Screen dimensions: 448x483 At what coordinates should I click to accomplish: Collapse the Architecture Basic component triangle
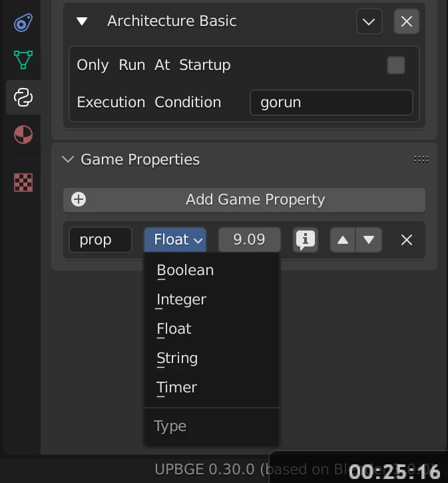pyautogui.click(x=82, y=21)
